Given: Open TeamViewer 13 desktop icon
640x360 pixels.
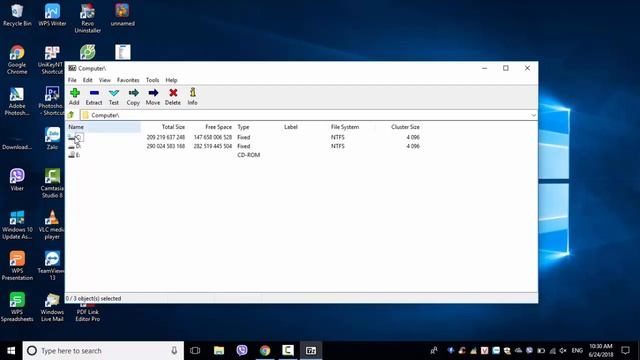Looking at the screenshot, I should tap(52, 266).
